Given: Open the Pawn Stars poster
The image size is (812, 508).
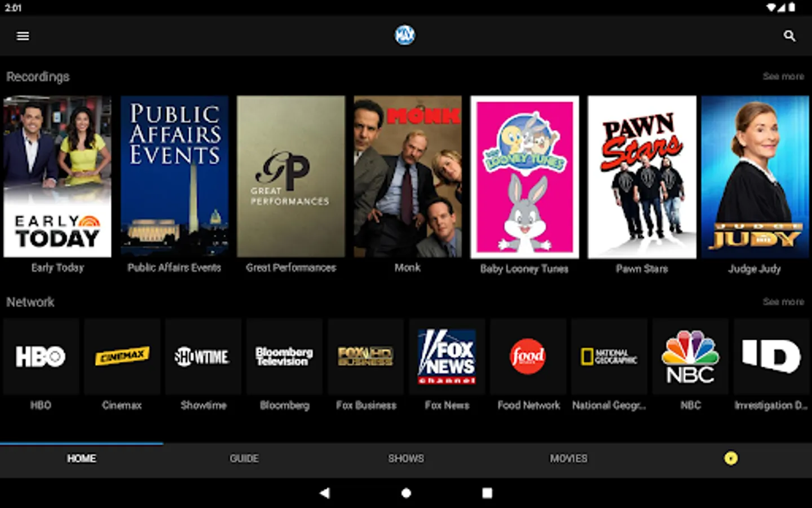Looking at the screenshot, I should (642, 177).
